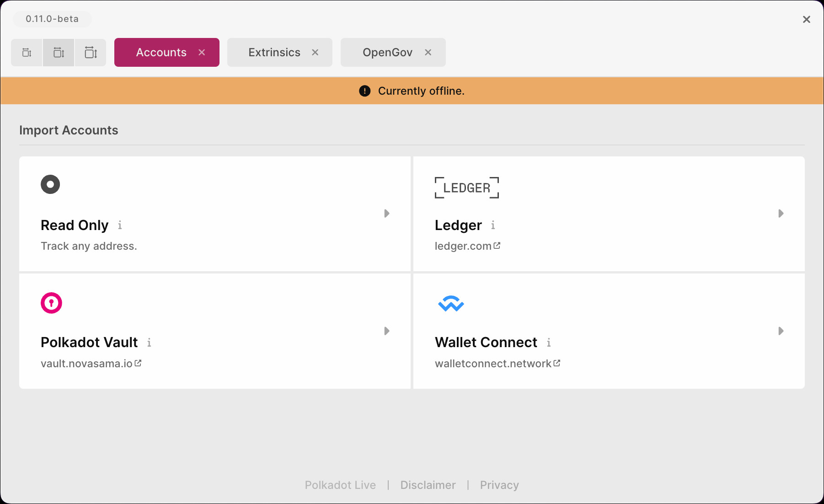Expand the Polkadot Vault import arrow
The height and width of the screenshot is (504, 824).
point(387,331)
